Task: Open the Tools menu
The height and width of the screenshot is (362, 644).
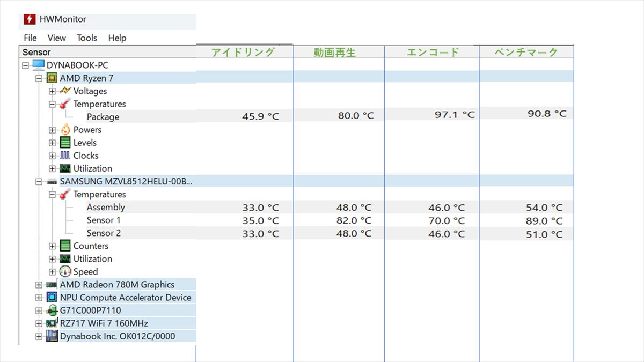Action: (86, 38)
